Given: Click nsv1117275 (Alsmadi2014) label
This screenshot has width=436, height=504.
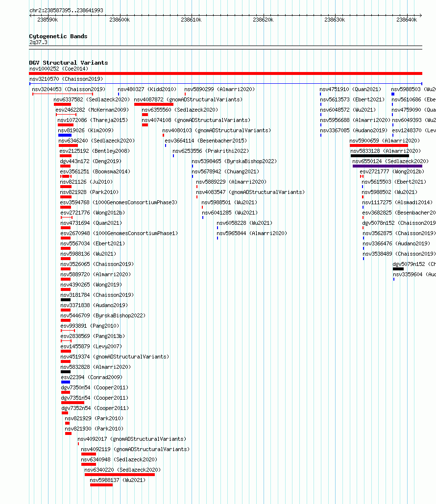Looking at the screenshot, I should coord(397,202).
